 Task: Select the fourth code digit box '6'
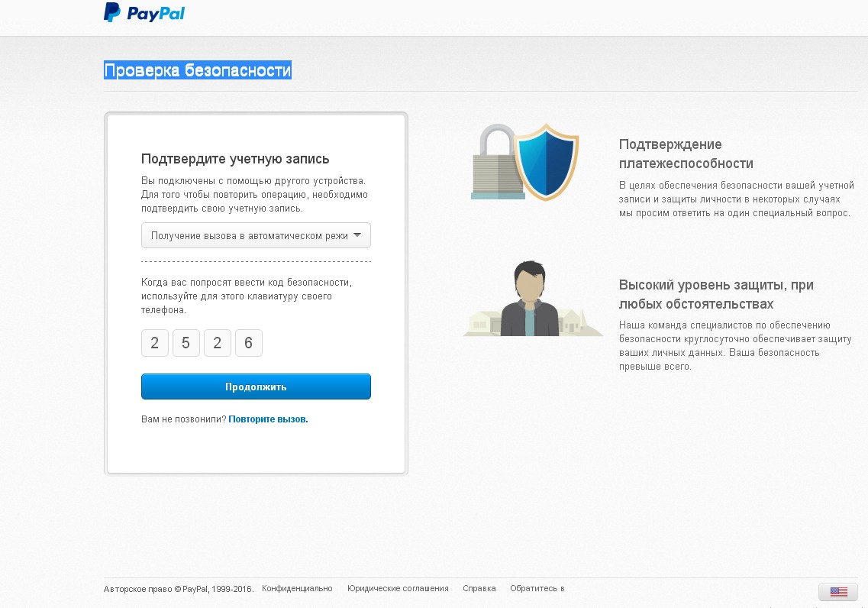coord(249,343)
